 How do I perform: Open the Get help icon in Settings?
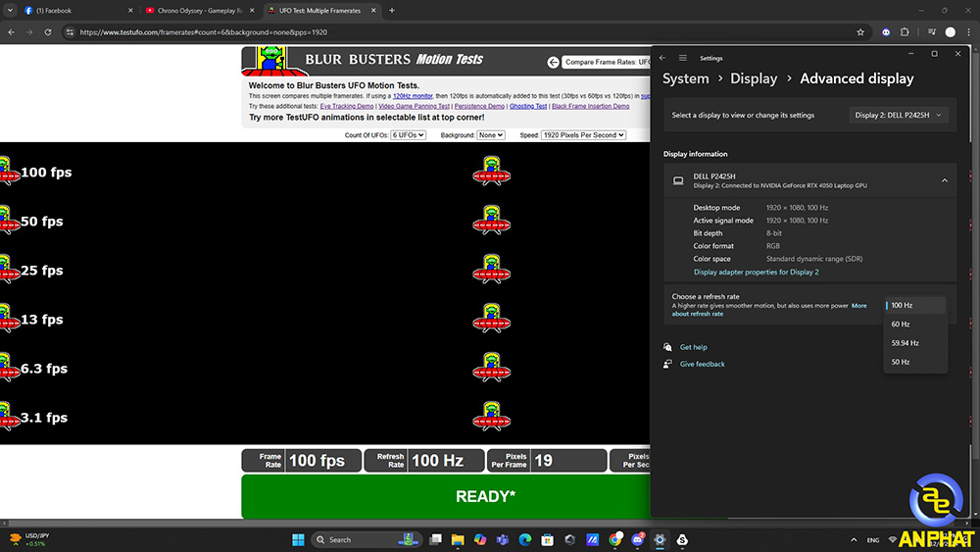(667, 347)
